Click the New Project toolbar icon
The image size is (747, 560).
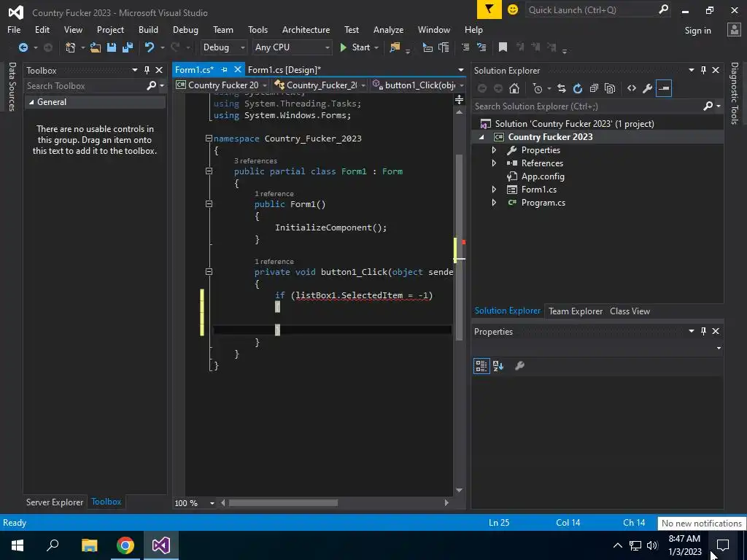point(70,47)
